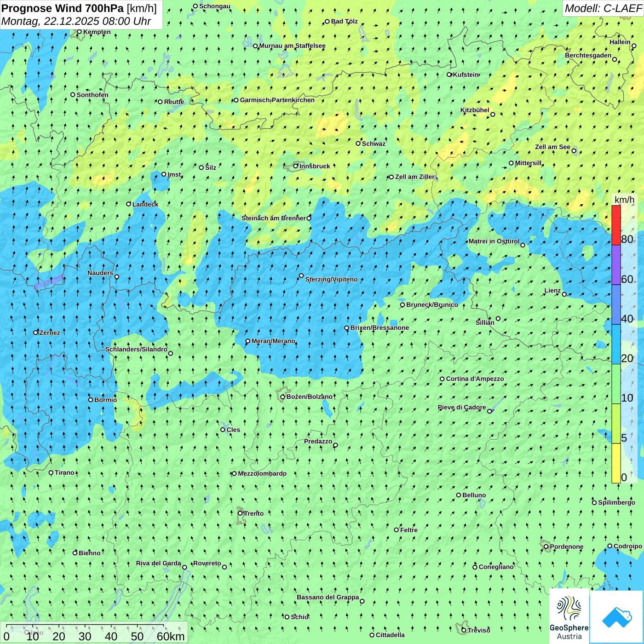Click the 'Zell am Ziller' label
This screenshot has width=644, height=644.
pos(415,177)
